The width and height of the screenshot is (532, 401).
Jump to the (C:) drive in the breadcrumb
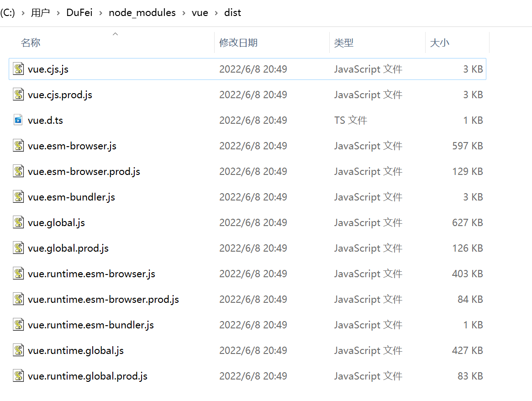click(x=7, y=13)
